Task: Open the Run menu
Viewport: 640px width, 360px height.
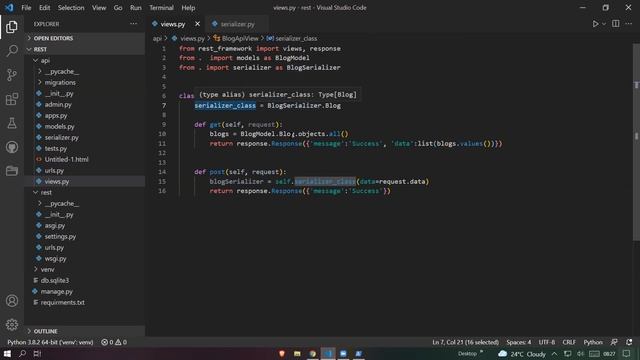Action: [x=136, y=8]
